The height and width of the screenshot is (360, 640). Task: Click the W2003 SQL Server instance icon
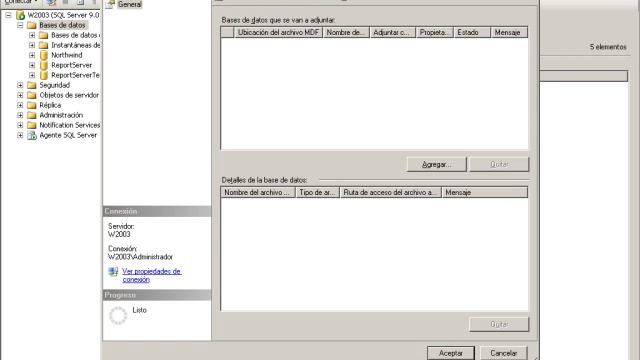[x=20, y=15]
